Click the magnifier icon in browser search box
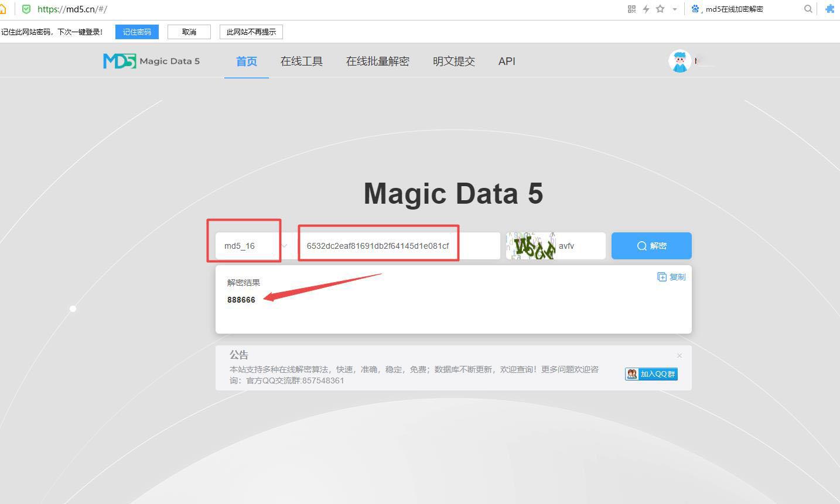 click(808, 9)
